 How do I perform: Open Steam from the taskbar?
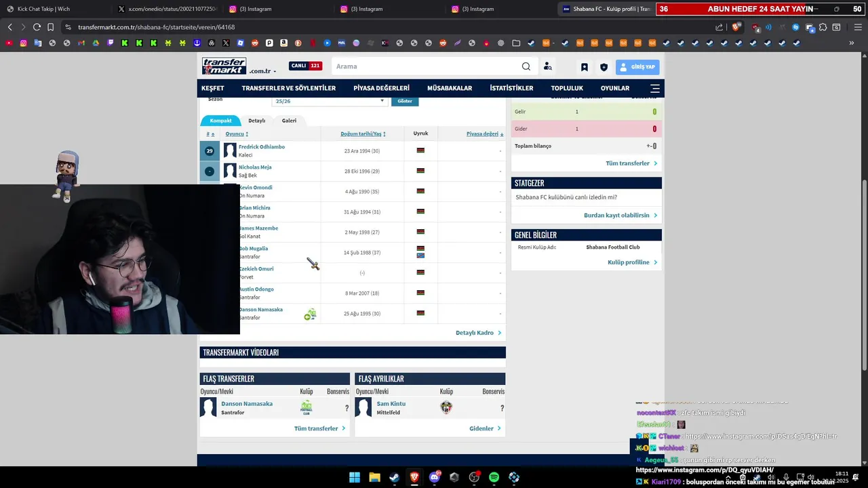(x=394, y=477)
